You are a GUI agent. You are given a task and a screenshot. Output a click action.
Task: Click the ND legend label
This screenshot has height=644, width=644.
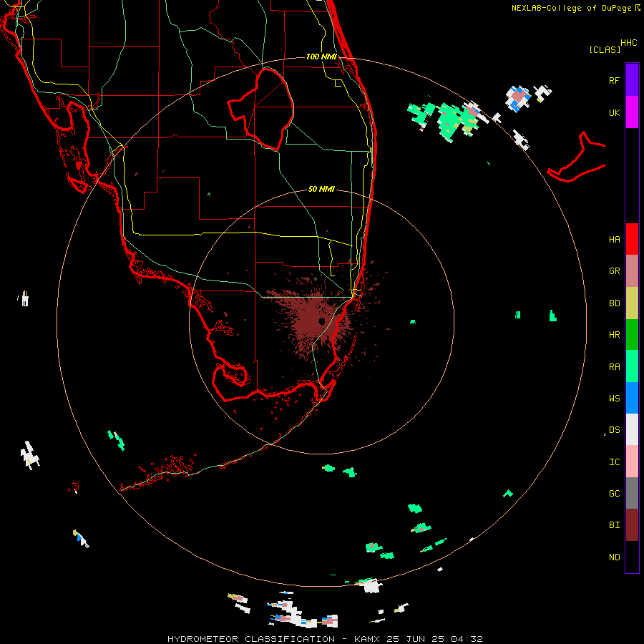point(614,557)
